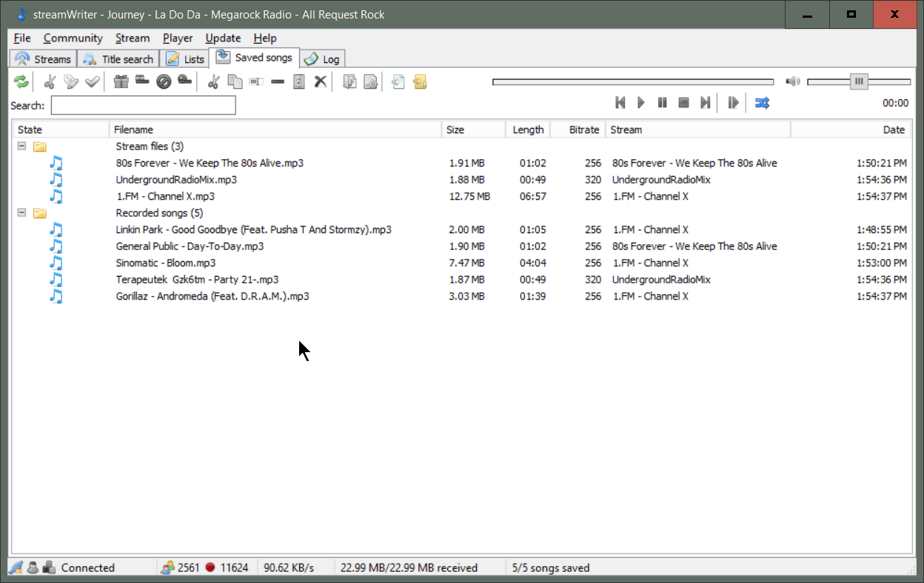This screenshot has height=583, width=924.
Task: Open the Stream menu
Action: [x=133, y=38]
